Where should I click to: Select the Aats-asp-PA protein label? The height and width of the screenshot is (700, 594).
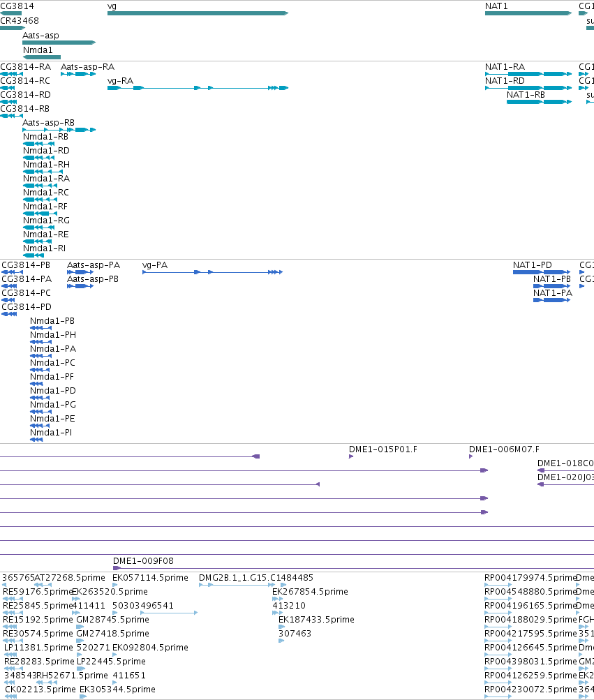[94, 265]
